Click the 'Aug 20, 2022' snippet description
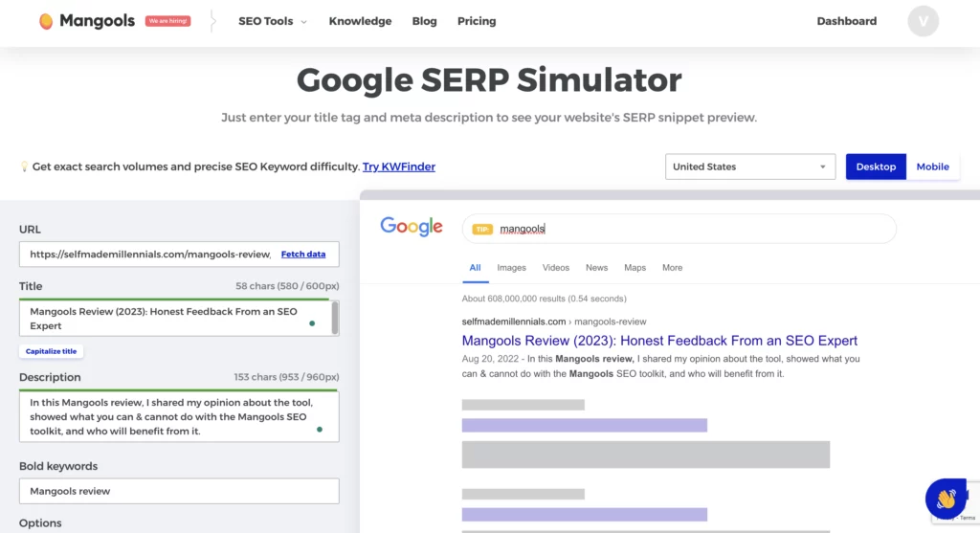The image size is (980, 533). click(660, 366)
